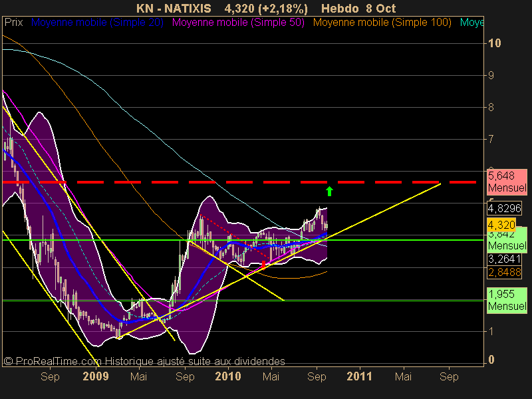Click the '2009' year label on time axis
The width and height of the screenshot is (532, 399).
[x=96, y=376]
